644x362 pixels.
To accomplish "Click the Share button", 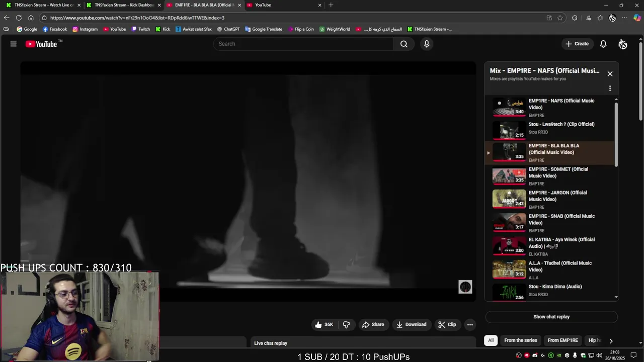I will pyautogui.click(x=373, y=324).
